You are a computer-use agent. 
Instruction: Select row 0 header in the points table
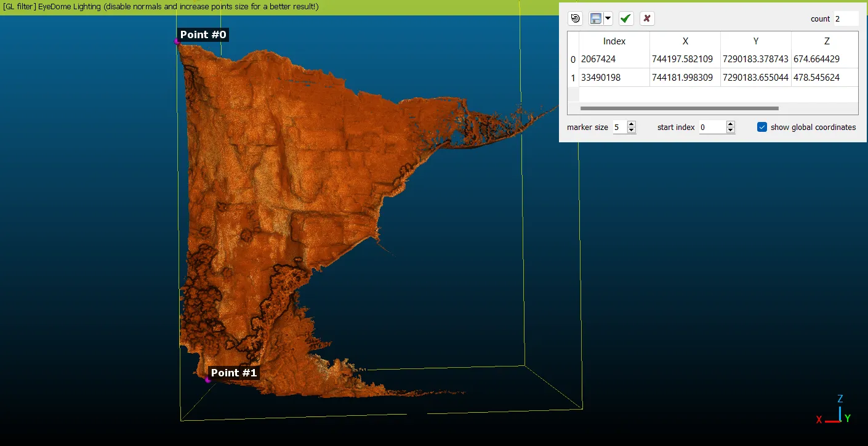tap(573, 60)
